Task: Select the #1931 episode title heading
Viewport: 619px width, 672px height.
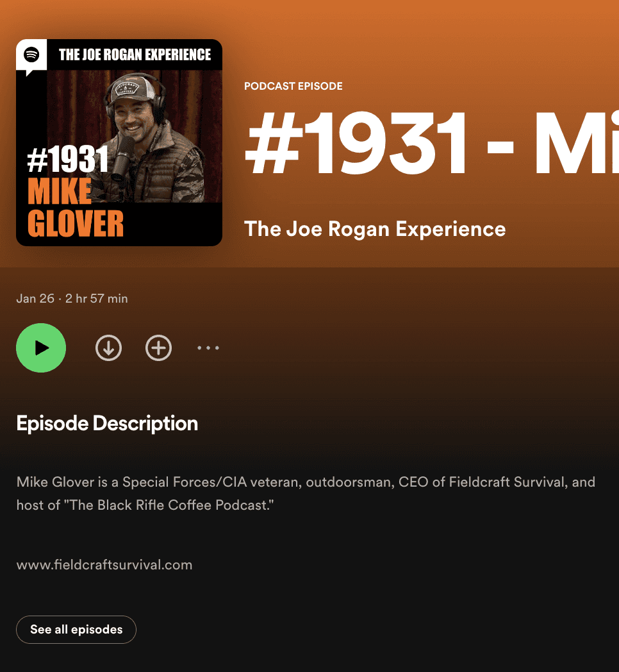Action: 431,143
